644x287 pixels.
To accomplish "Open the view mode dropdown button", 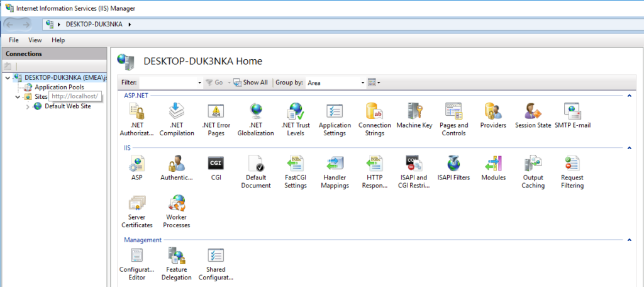I will coord(374,82).
